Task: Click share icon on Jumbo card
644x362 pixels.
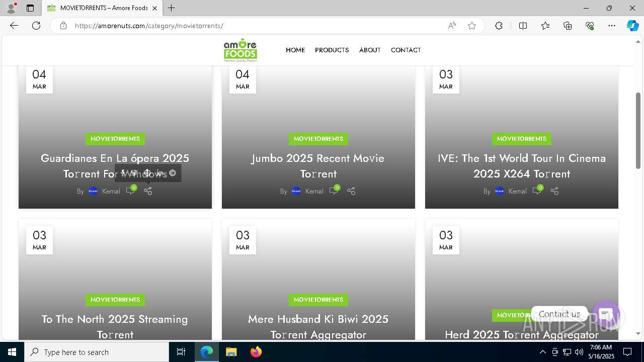Action: (351, 191)
